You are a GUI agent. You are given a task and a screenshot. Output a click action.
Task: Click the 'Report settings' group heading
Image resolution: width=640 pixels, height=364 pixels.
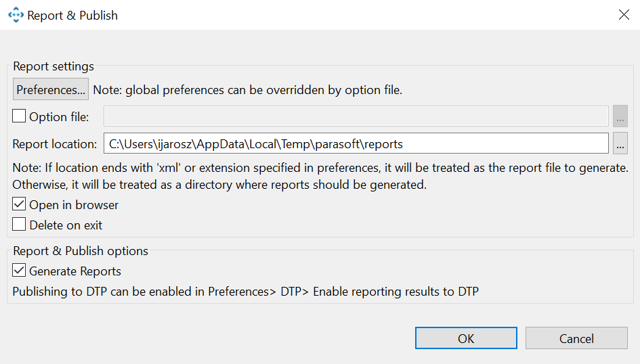[54, 66]
